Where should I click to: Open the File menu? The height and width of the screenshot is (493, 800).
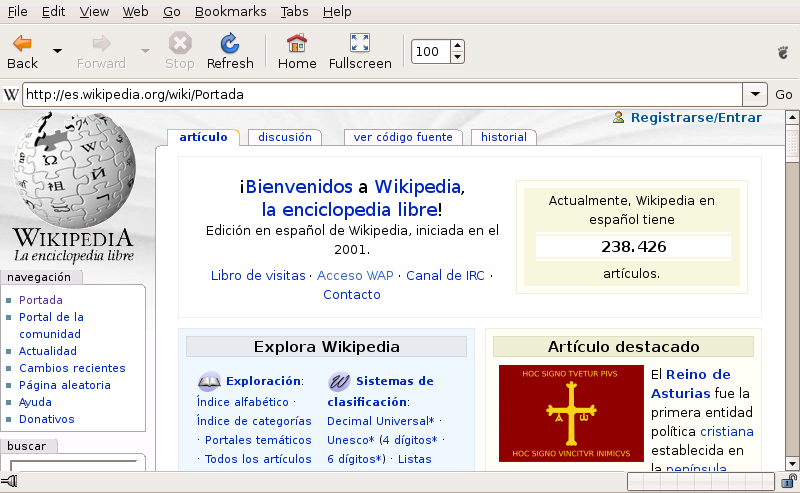17,11
